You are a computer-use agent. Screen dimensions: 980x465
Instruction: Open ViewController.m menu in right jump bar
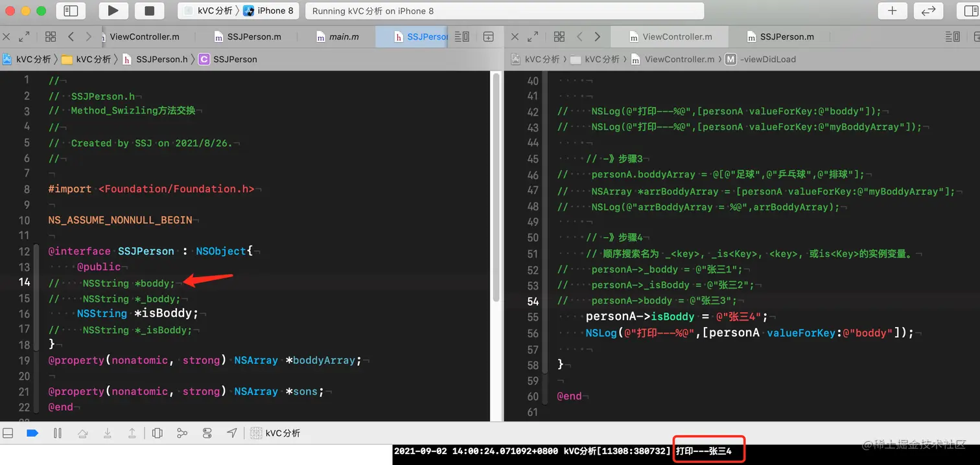(x=673, y=59)
